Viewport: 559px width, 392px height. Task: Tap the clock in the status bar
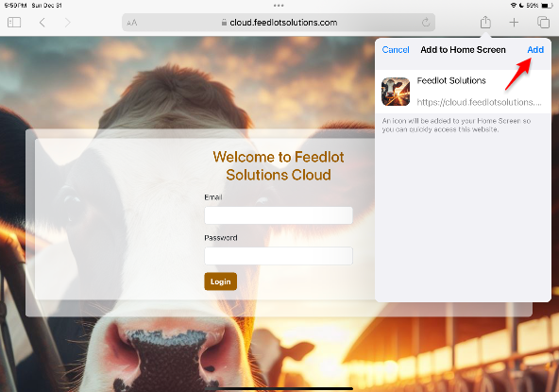click(x=15, y=6)
